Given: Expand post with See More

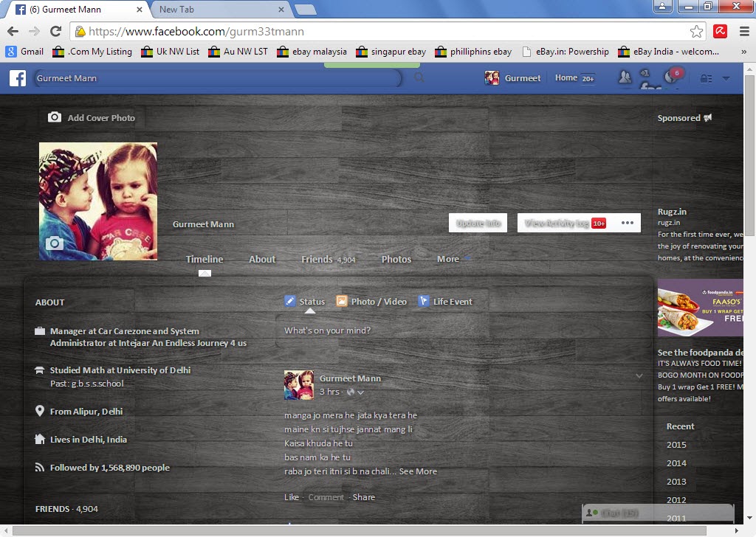Looking at the screenshot, I should click(x=418, y=471).
